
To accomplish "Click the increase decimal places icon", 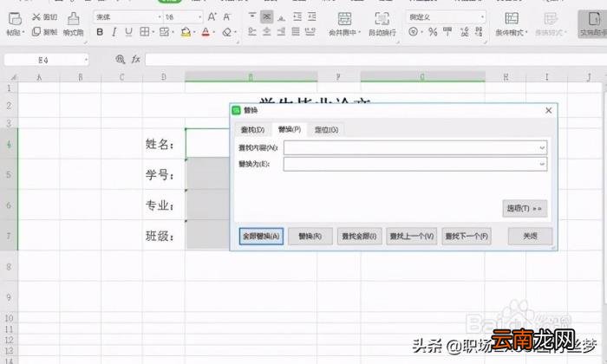I will point(465,32).
